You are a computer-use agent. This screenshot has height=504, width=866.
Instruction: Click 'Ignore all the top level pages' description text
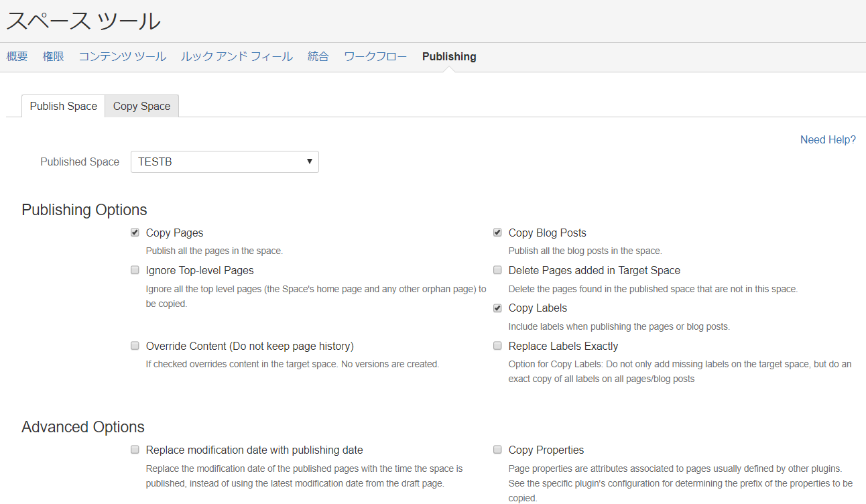coord(316,296)
